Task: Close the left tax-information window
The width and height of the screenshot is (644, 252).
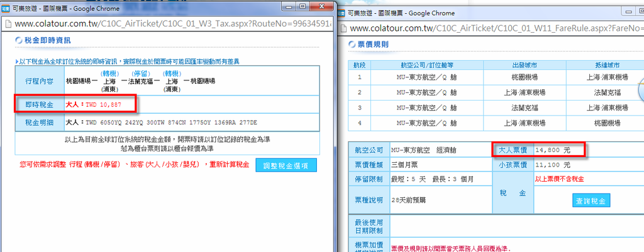Action: [x=321, y=6]
